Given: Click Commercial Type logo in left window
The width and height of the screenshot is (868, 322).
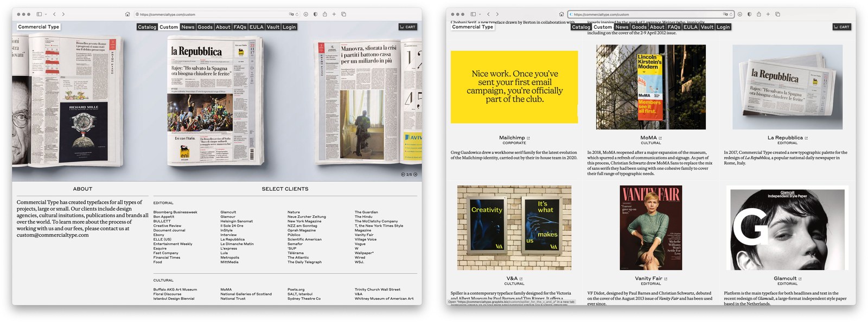Looking at the screenshot, I should (39, 27).
